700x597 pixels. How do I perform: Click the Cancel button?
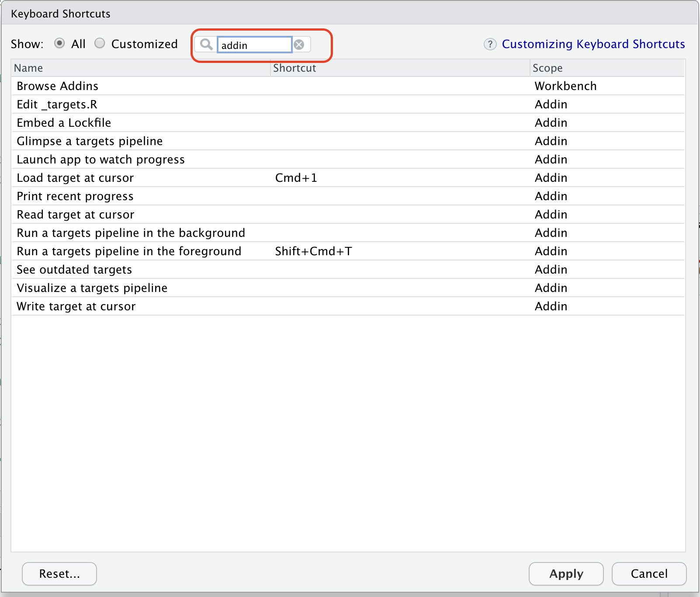[649, 573]
